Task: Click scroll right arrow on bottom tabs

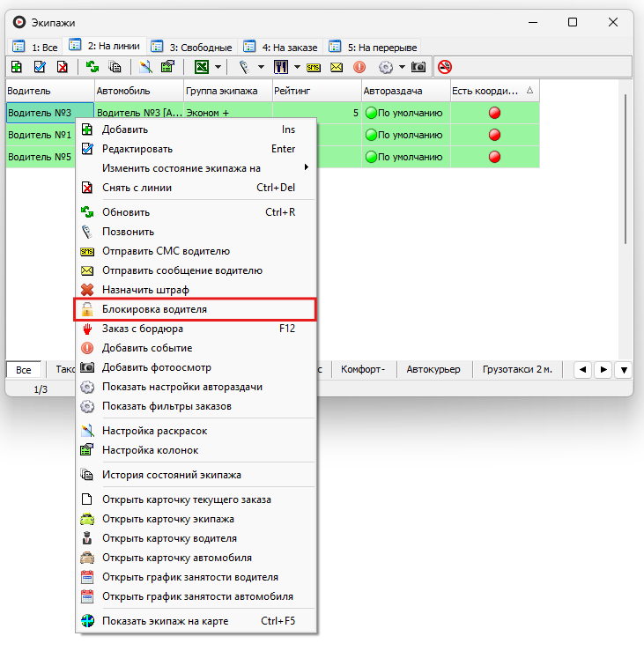Action: (602, 370)
